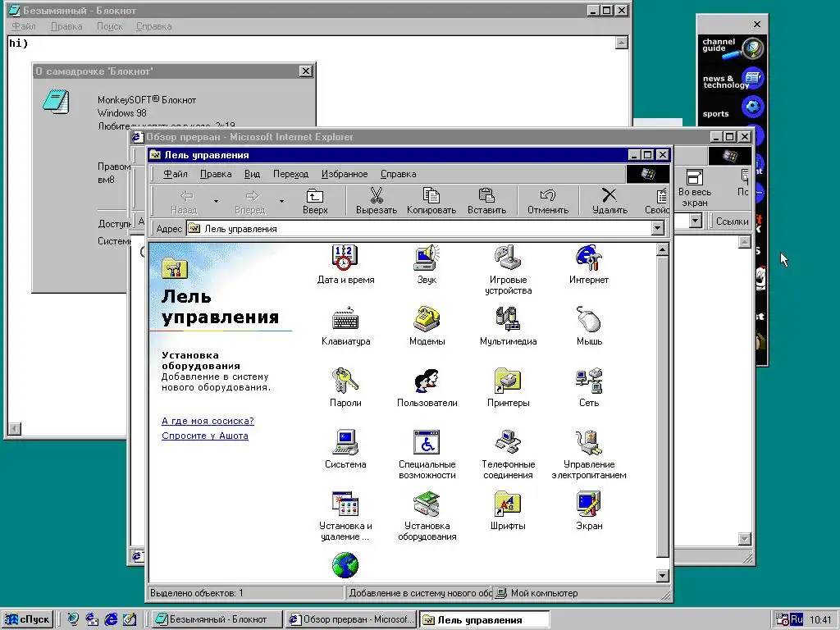This screenshot has width=840, height=630.
Task: Open the Мышь mouse icon
Action: coord(589,326)
